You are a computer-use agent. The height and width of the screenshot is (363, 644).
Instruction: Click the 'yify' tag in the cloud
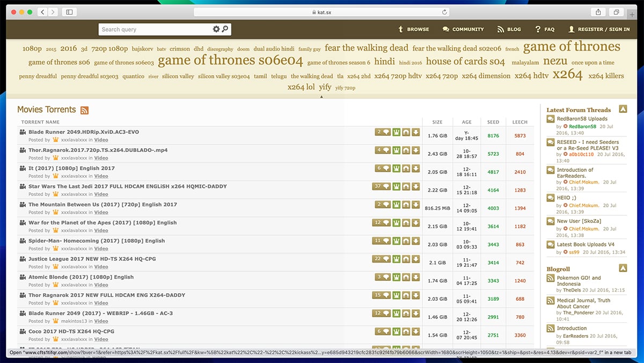tap(325, 87)
